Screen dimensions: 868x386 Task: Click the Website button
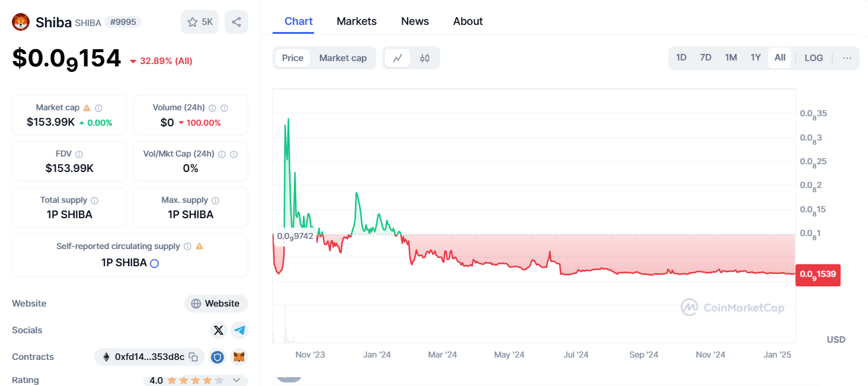point(216,304)
